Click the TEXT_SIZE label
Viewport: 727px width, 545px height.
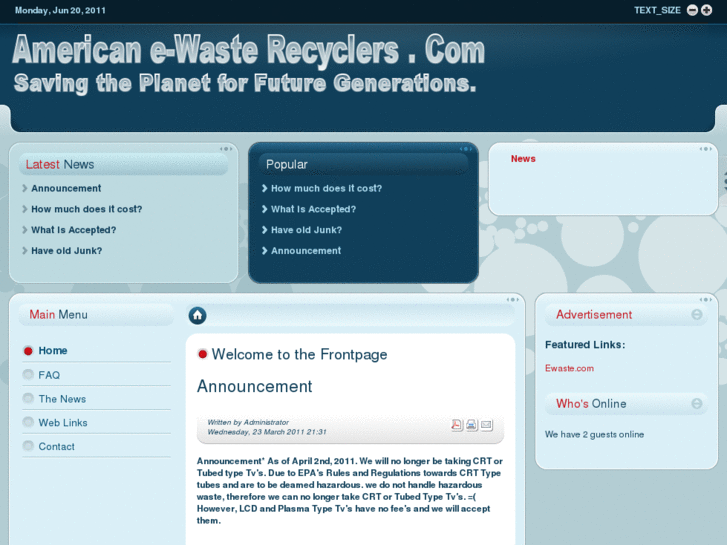(657, 10)
